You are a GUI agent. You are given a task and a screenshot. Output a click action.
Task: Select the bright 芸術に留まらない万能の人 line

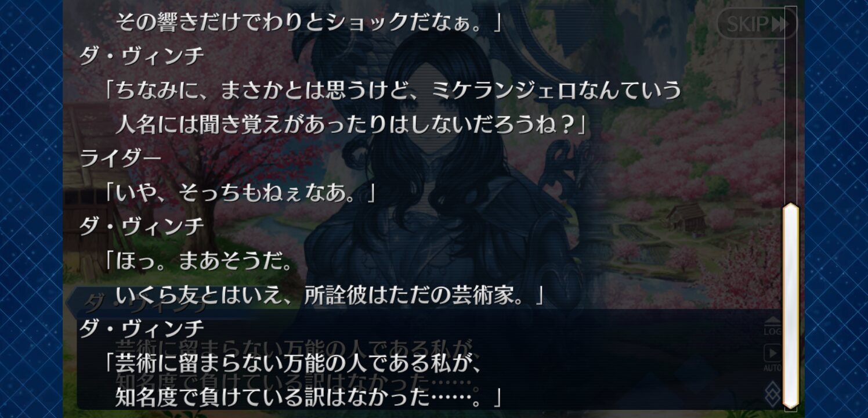(x=295, y=364)
